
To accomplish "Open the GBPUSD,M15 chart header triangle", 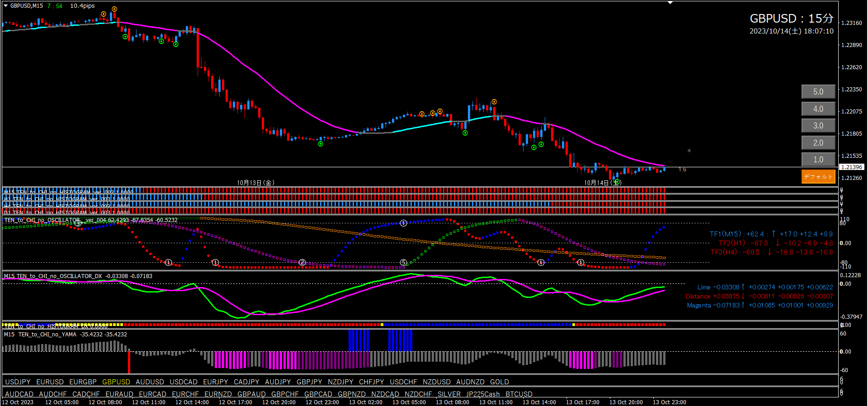I will 6,6.
